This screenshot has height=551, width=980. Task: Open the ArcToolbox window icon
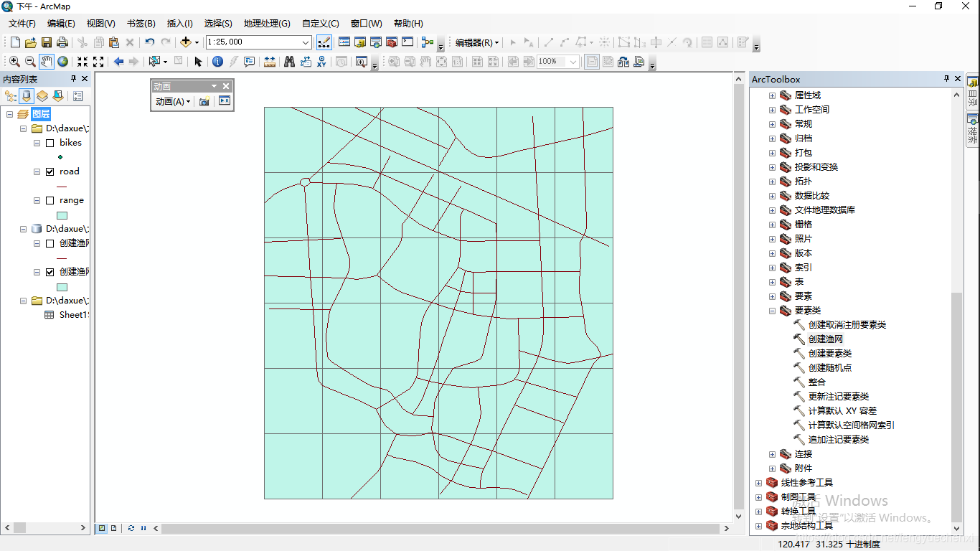[x=392, y=42]
